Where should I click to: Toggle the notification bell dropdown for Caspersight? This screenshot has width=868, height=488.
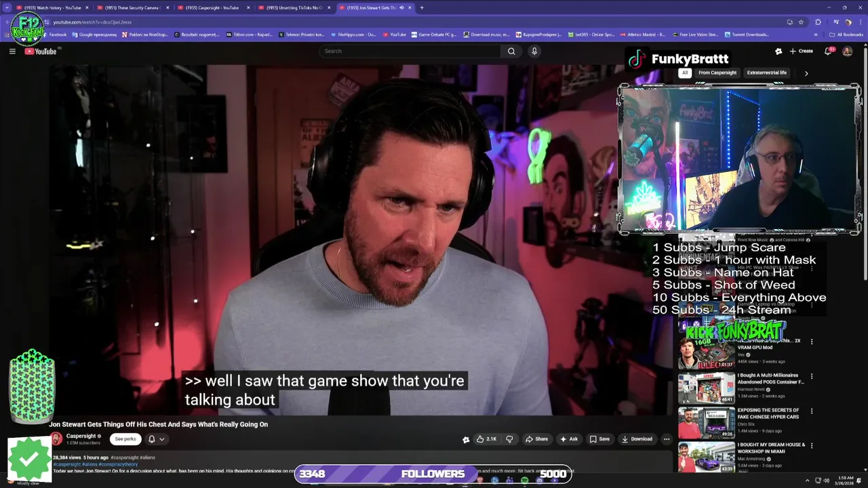[157, 439]
